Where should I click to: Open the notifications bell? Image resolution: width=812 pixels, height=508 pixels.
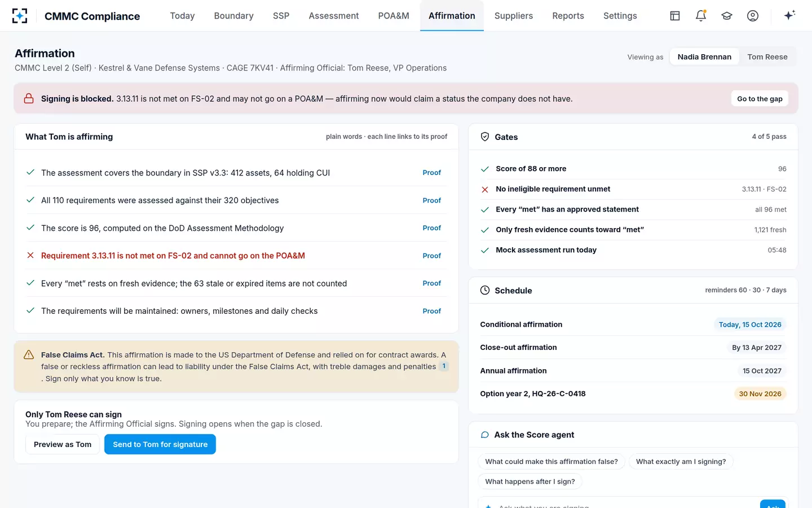(x=701, y=16)
